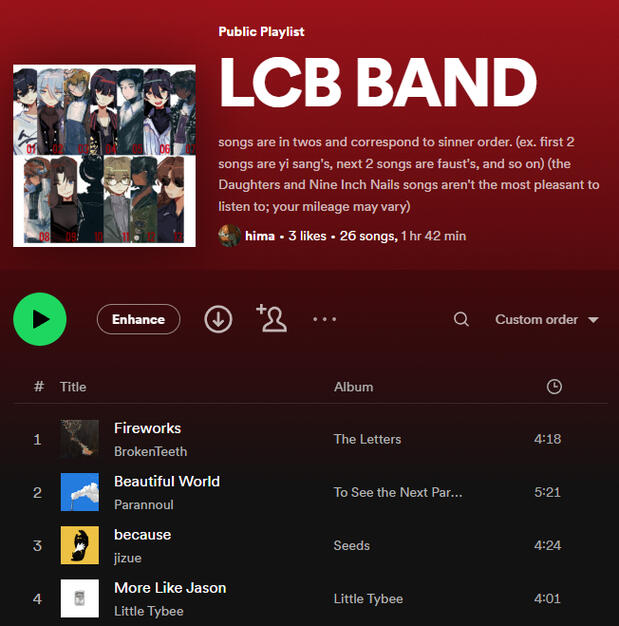Click the clock duration column icon
619x626 pixels.
tap(554, 386)
